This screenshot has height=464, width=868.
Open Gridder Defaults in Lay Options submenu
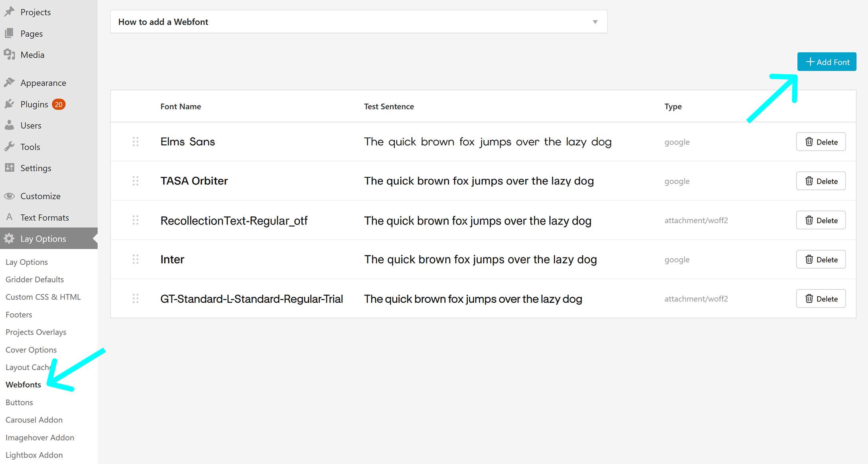35,280
